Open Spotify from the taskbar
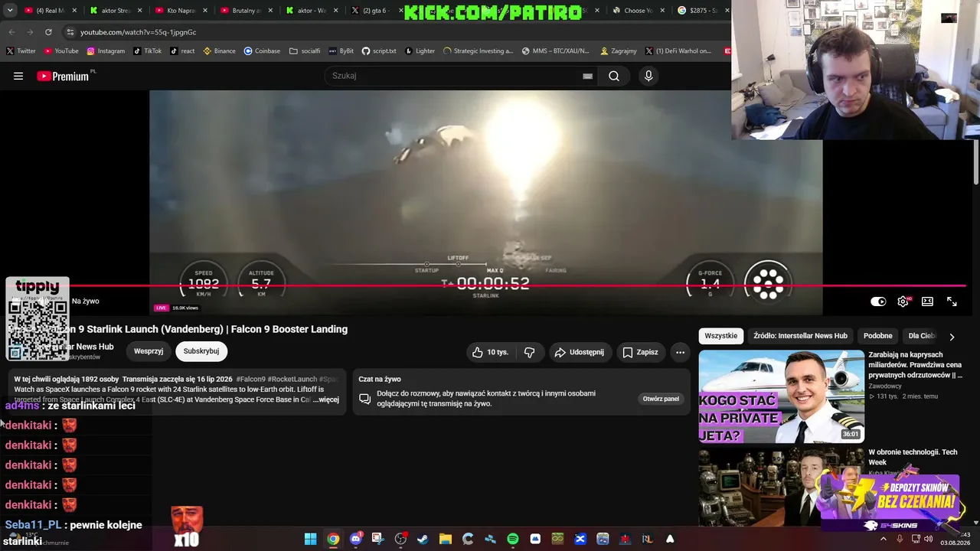The image size is (980, 551). (512, 539)
